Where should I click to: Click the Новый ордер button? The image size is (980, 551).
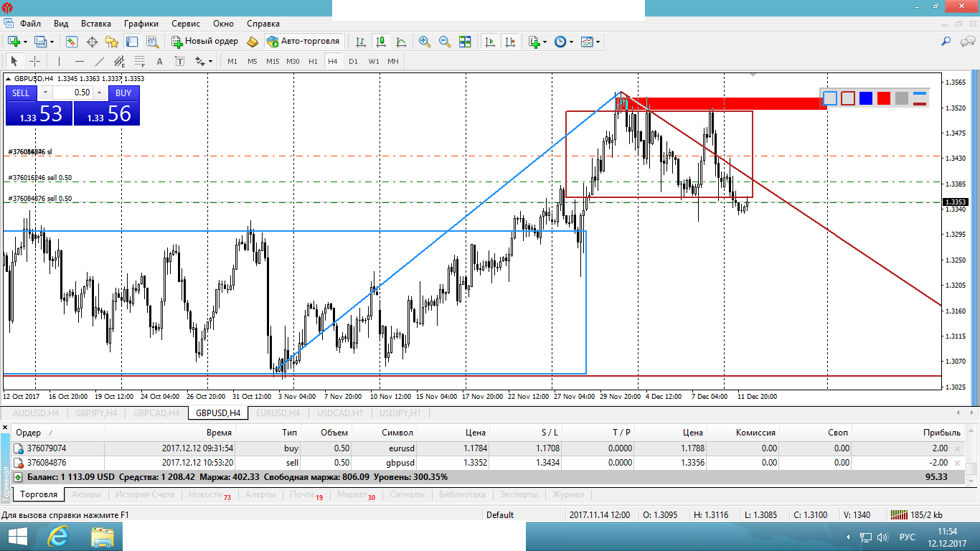(205, 42)
